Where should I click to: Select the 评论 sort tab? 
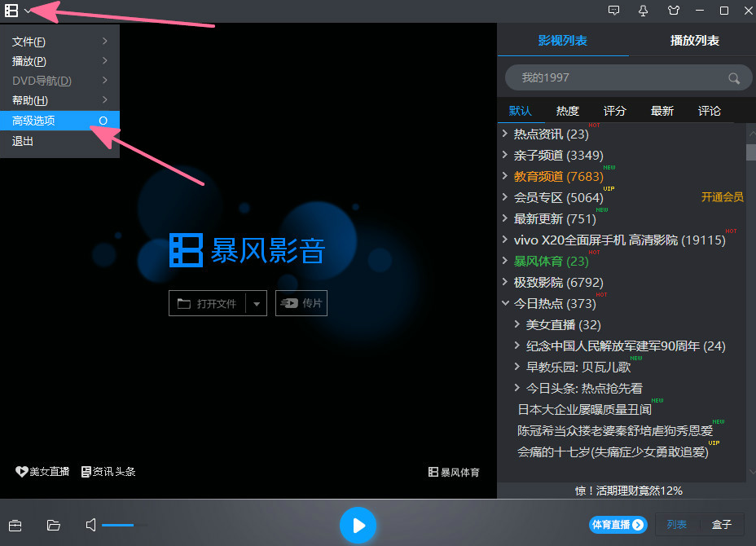click(710, 111)
